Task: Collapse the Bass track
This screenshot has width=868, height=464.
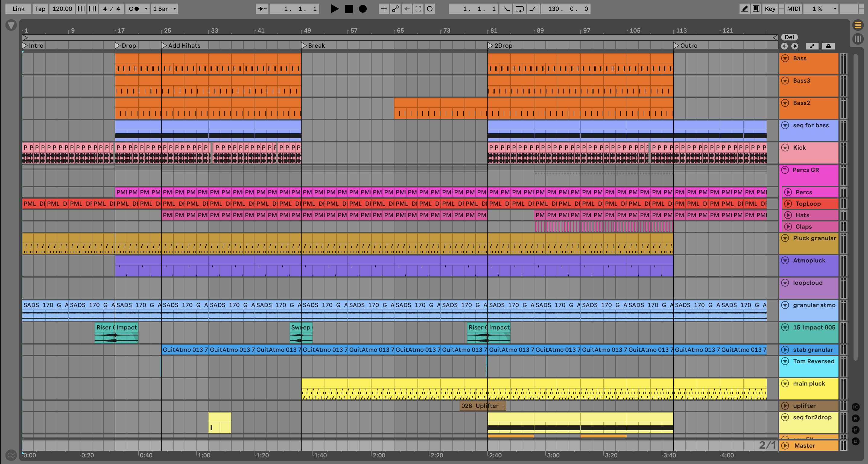Action: (785, 58)
